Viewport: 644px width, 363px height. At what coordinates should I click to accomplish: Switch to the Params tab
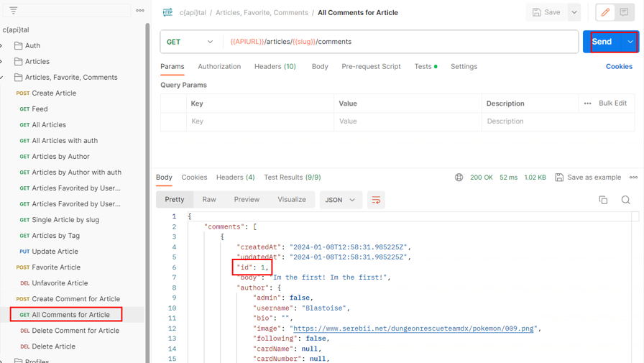(172, 67)
